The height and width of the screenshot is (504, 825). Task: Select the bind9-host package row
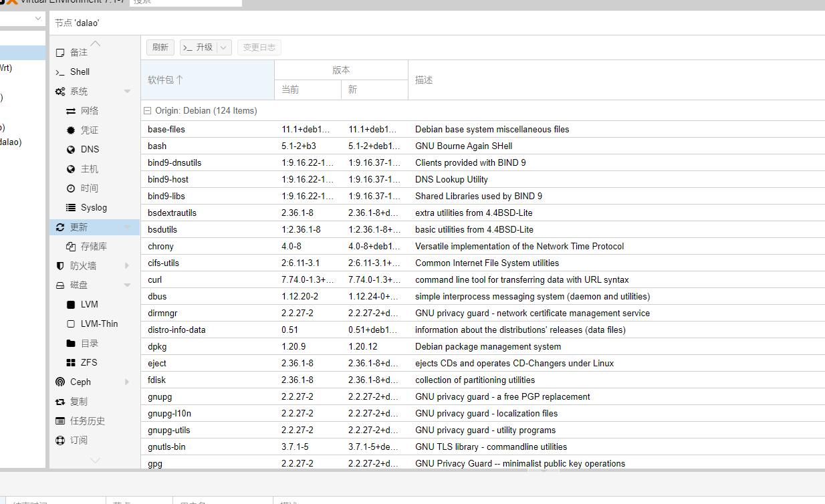click(x=483, y=179)
